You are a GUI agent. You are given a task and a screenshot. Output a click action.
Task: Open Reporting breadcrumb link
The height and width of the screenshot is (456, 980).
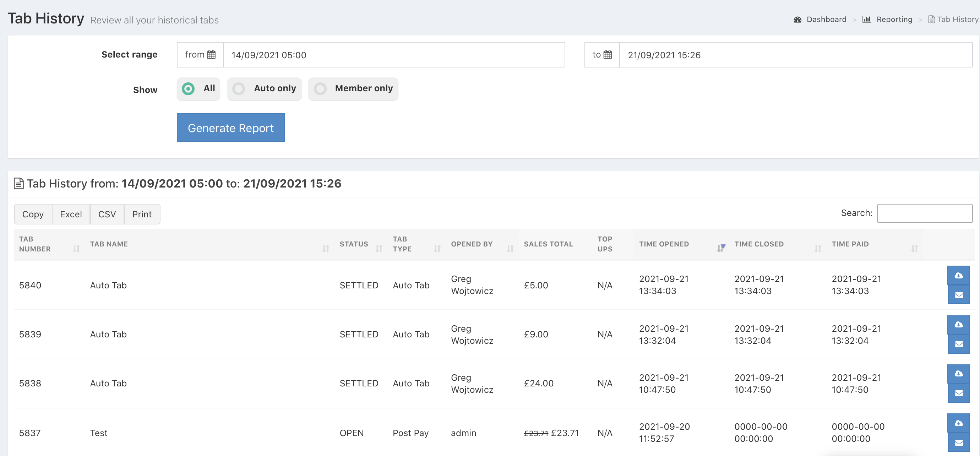[x=894, y=20]
